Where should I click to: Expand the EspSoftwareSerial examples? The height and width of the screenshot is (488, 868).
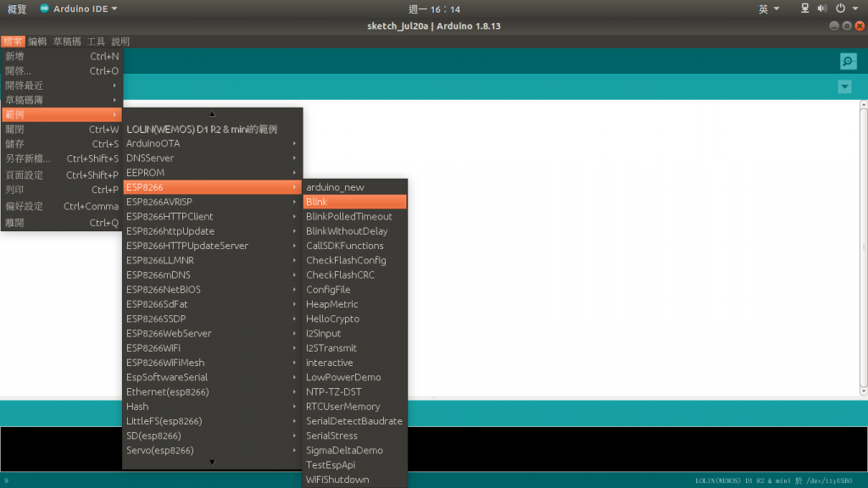point(212,377)
